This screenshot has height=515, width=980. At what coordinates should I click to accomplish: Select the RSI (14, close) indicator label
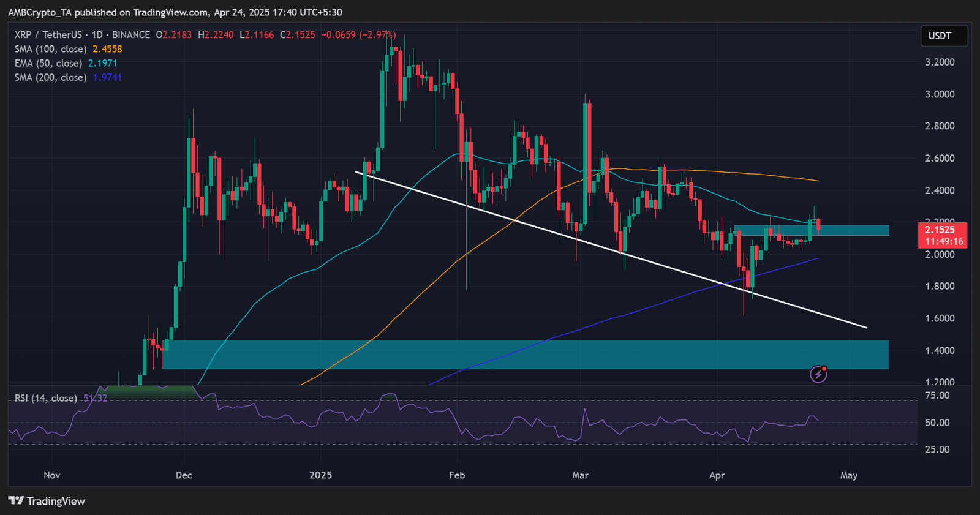[x=46, y=398]
